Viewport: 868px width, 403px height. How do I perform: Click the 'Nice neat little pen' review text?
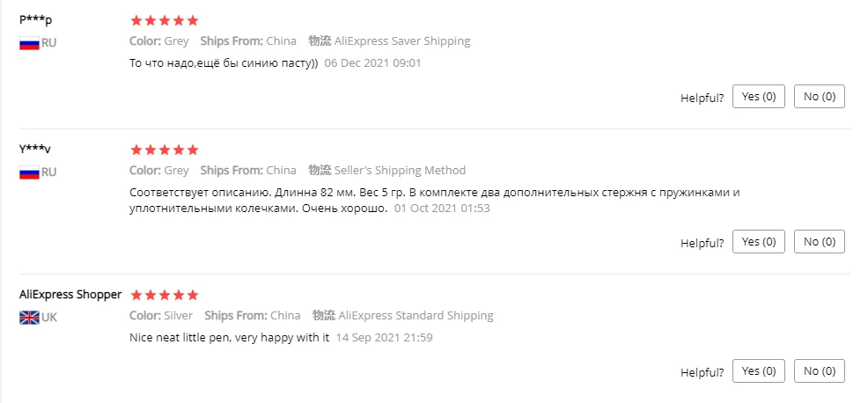click(x=229, y=337)
